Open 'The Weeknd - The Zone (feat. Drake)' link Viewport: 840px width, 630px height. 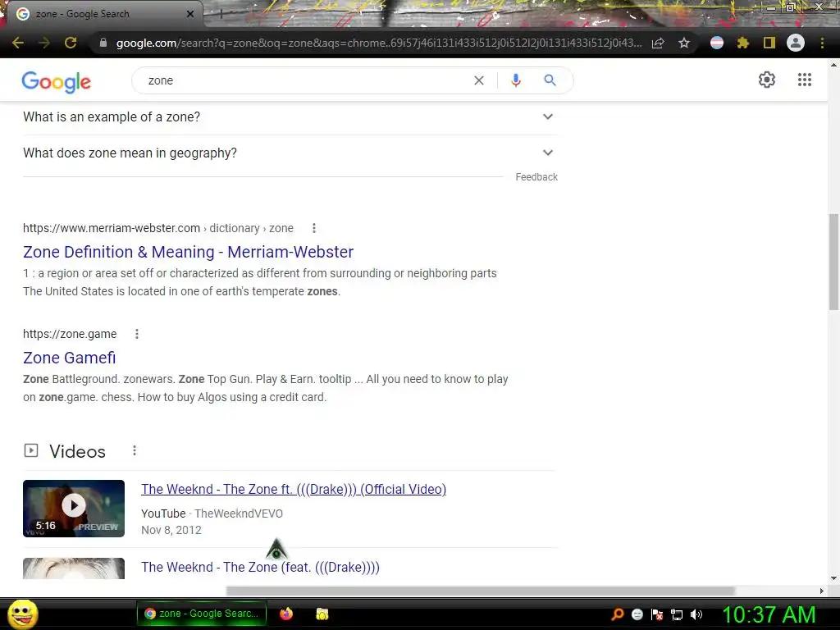(260, 567)
